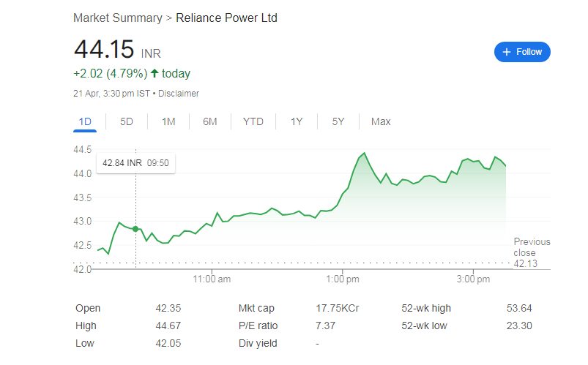Click the 44.5 y-axis label
The width and height of the screenshot is (588, 365).
[x=83, y=149]
